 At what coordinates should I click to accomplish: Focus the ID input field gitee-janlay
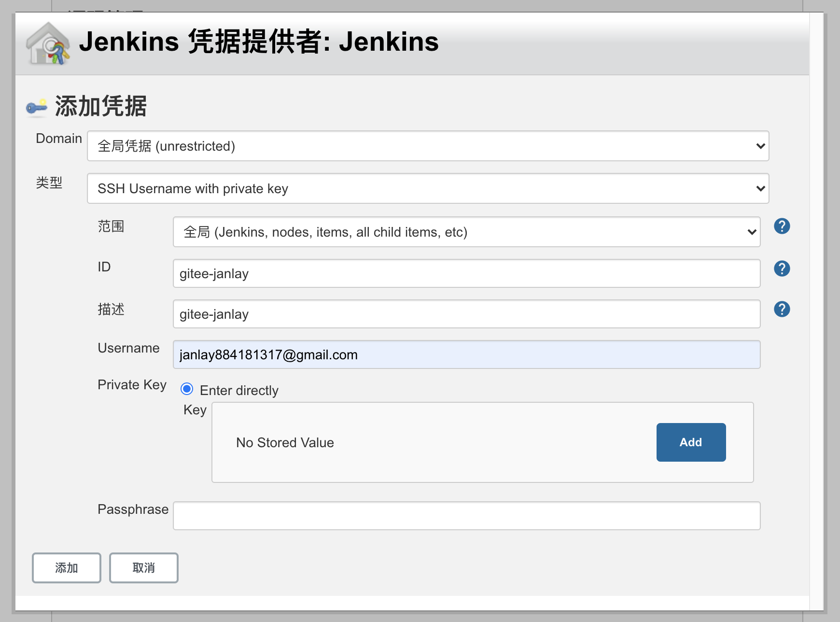(466, 273)
